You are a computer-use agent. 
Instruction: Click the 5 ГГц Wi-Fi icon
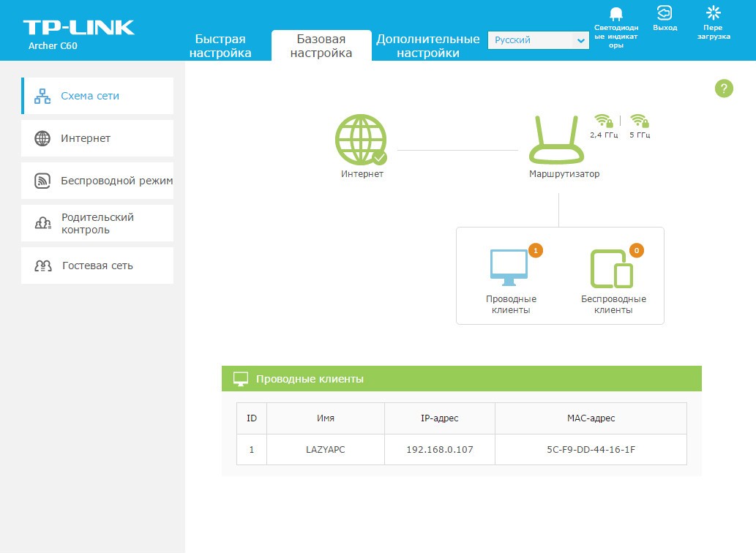click(x=639, y=121)
